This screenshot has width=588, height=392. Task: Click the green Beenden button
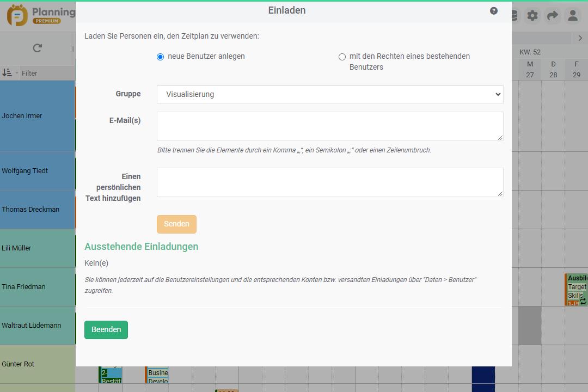click(x=106, y=330)
